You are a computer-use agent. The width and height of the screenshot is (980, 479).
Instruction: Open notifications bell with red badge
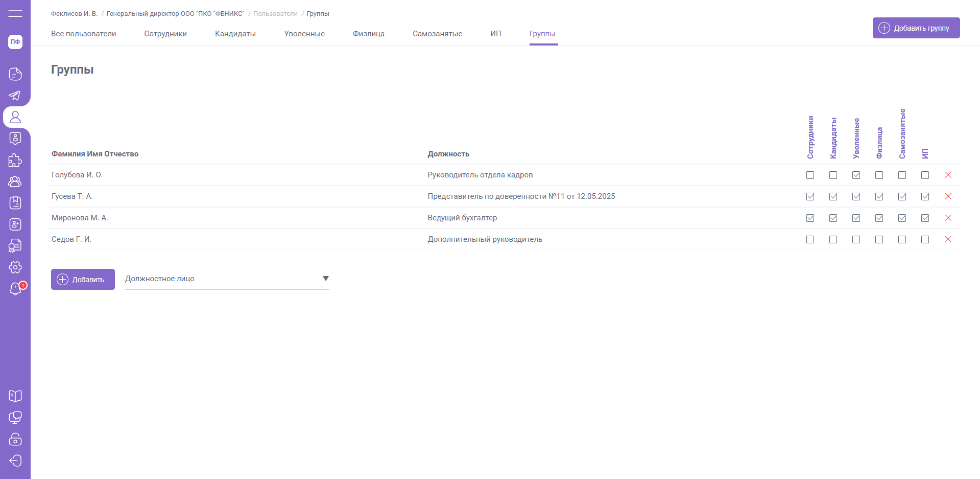point(15,289)
